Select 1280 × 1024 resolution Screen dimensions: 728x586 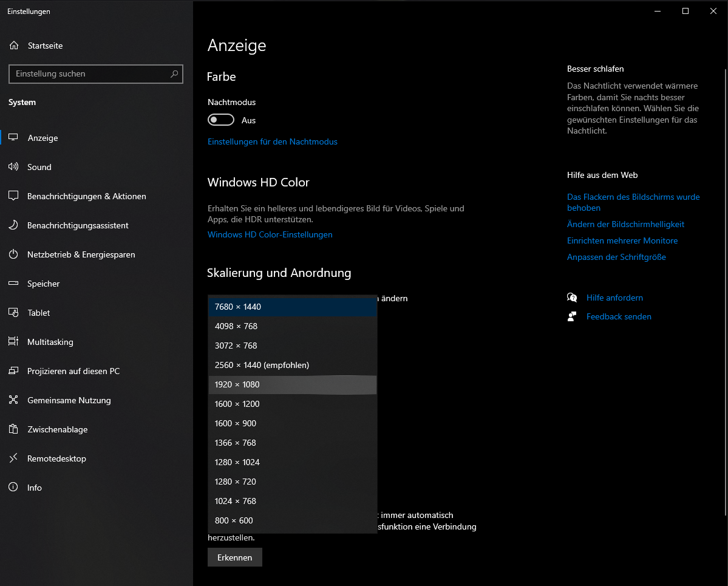pos(293,463)
